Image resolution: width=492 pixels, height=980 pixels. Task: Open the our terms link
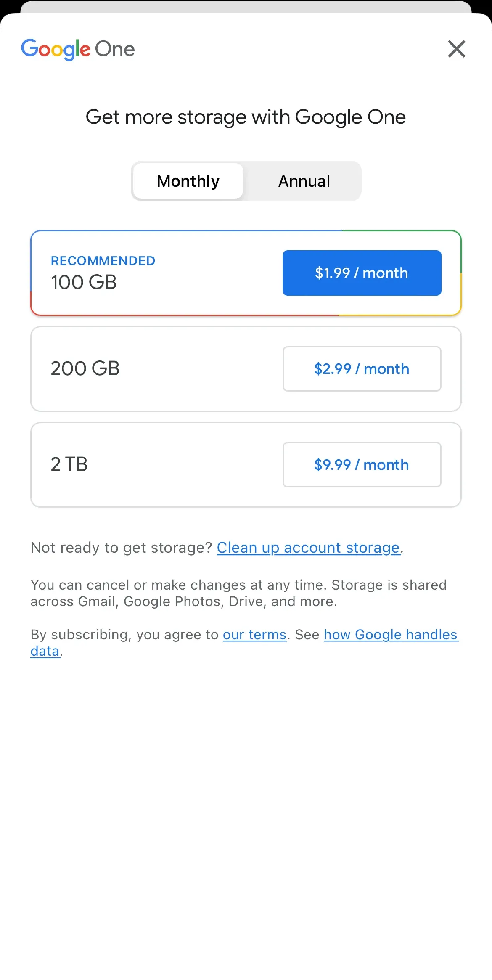pos(254,635)
